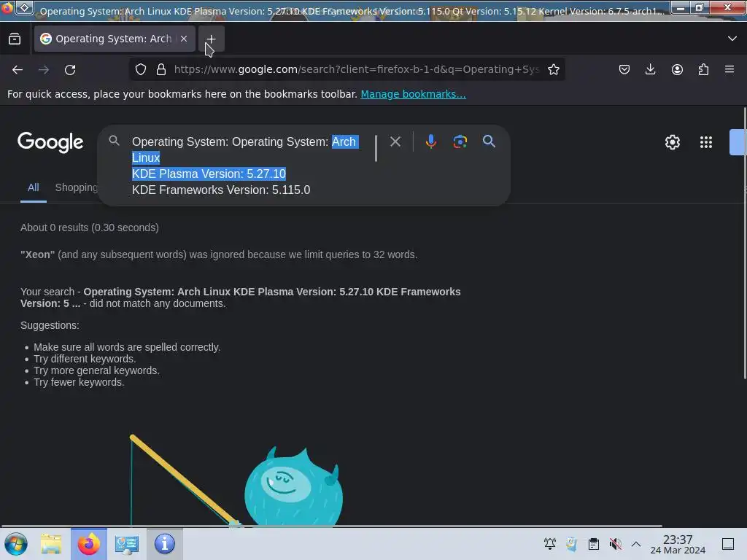Open system settings taskbar icon
747x560 pixels.
tap(127, 544)
